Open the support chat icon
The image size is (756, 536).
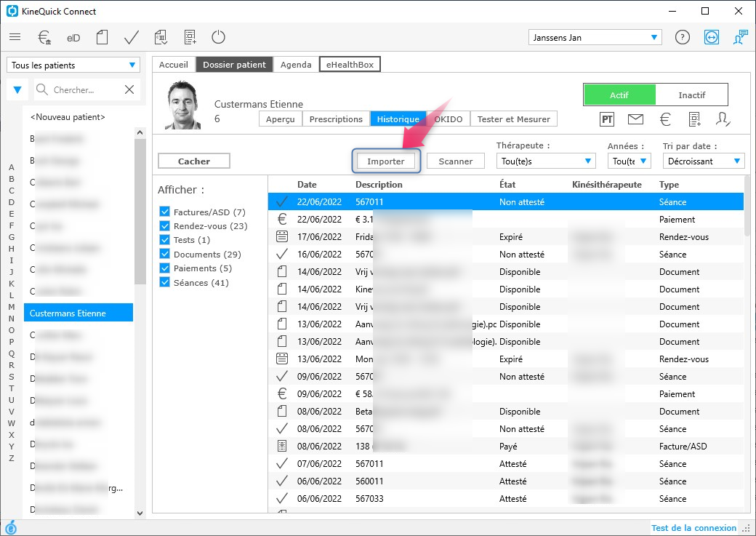[740, 37]
